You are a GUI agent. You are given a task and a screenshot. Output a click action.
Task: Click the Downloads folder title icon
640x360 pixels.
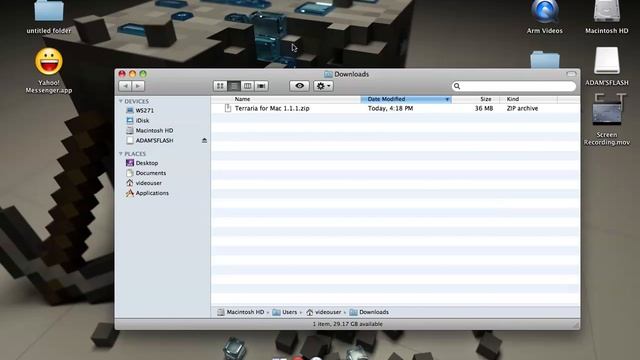click(328, 74)
